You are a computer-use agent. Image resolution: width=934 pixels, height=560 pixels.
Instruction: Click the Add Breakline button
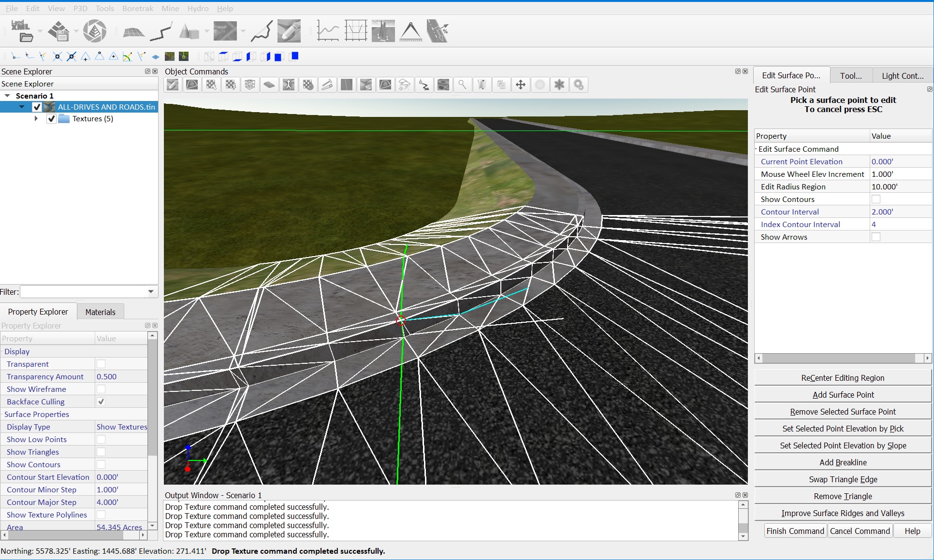click(x=843, y=462)
